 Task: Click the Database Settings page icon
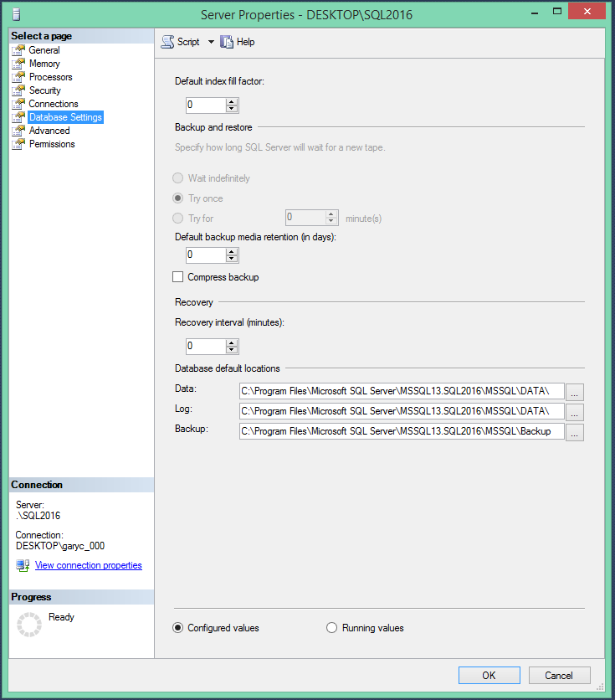coord(18,117)
